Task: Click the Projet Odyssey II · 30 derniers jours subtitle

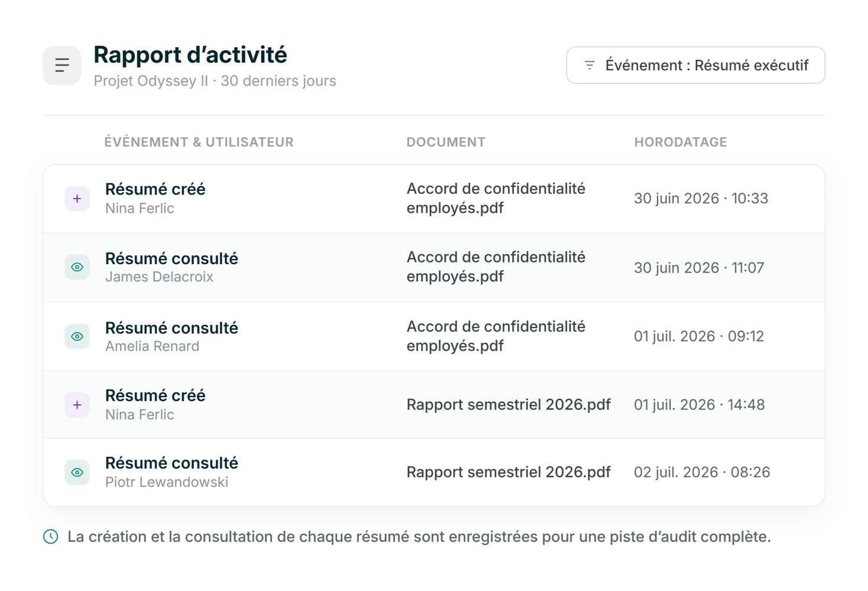Action: click(x=215, y=81)
